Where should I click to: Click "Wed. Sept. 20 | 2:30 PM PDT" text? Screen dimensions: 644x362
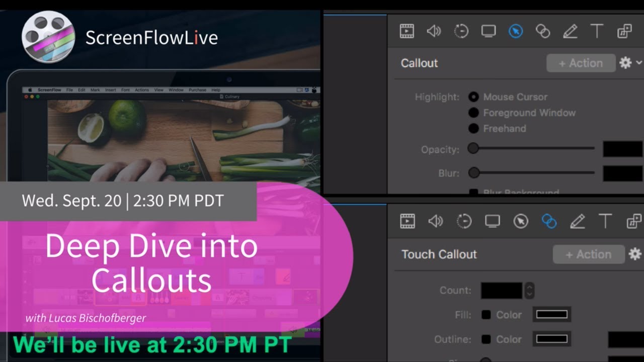tap(123, 201)
